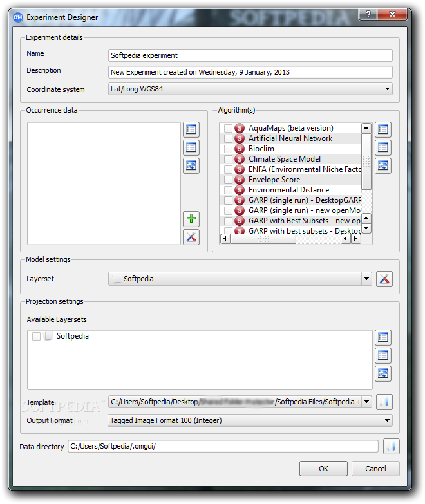Click algorithm list horizontal scroll-right arrow
This screenshot has height=504, width=425.
(x=355, y=239)
